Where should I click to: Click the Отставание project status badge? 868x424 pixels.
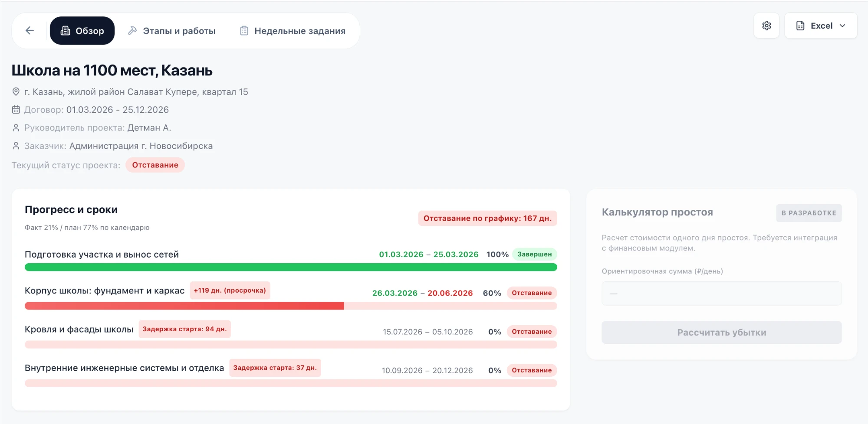tap(155, 165)
